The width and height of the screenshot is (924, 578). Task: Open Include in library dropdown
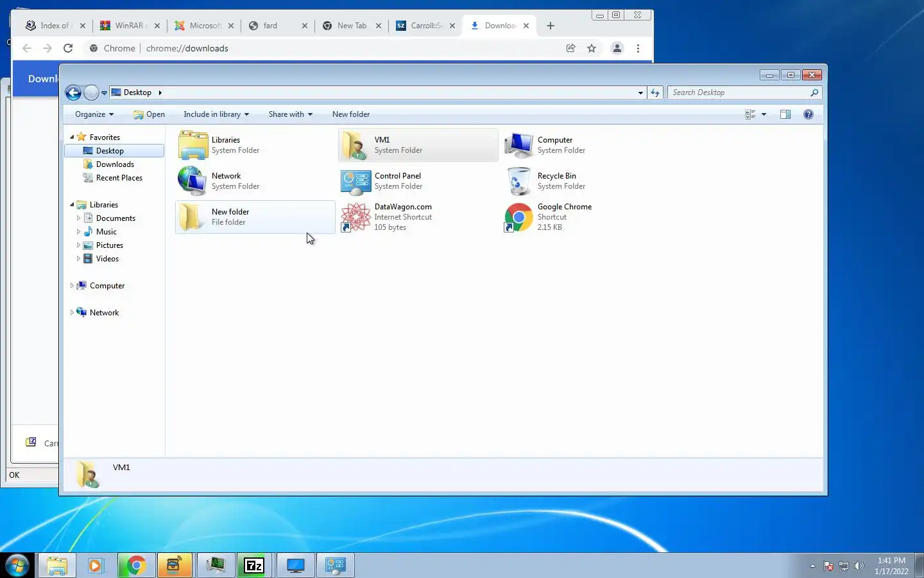tap(216, 114)
